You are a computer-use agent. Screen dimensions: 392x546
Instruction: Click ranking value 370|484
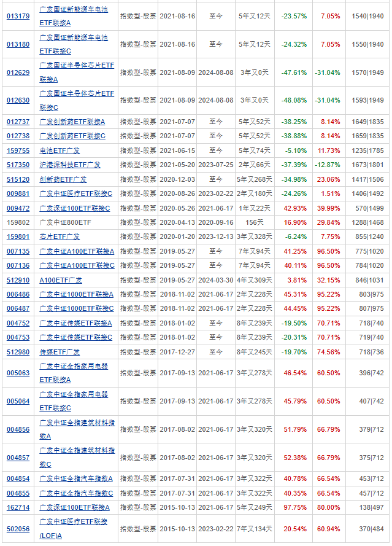click(x=372, y=529)
